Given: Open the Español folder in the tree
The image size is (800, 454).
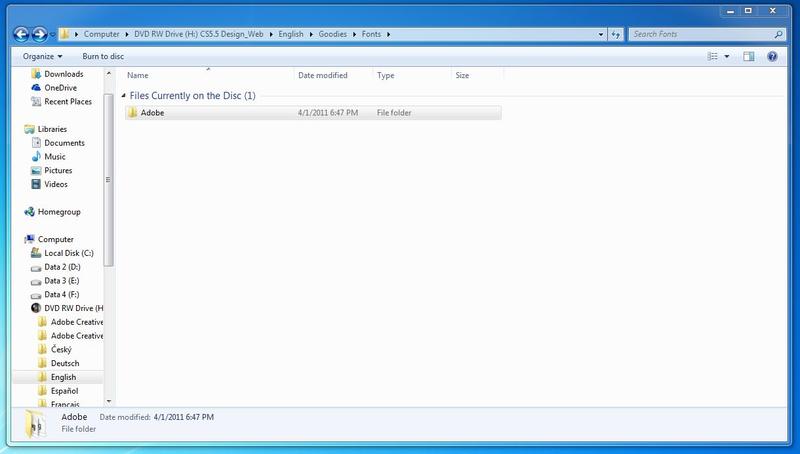Looking at the screenshot, I should tap(58, 391).
